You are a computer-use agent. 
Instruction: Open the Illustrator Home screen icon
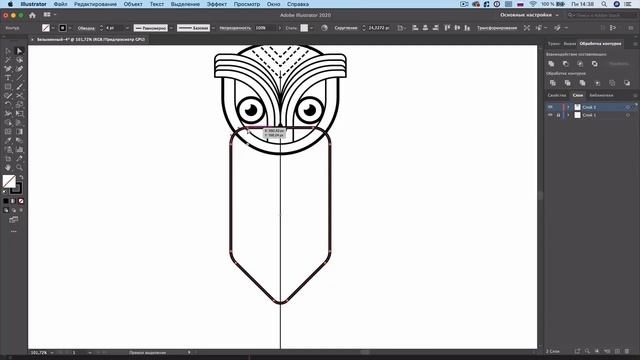click(x=32, y=15)
